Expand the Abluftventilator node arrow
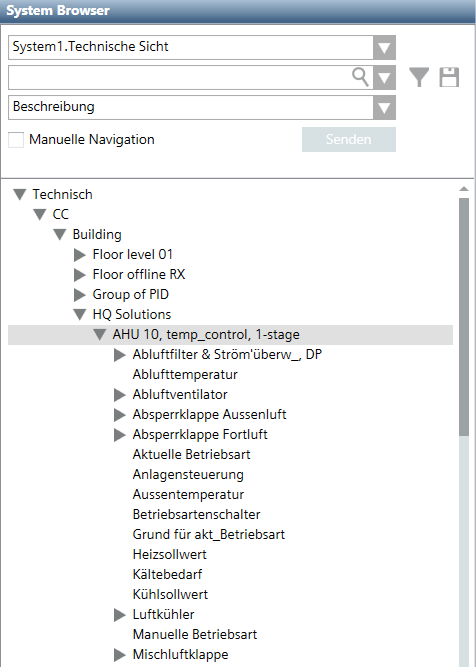476x667 pixels. 120,395
